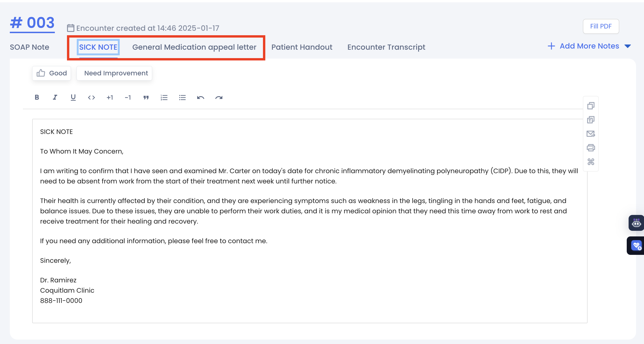Open the AI robot assistant widget
The width and height of the screenshot is (644, 344).
[636, 223]
